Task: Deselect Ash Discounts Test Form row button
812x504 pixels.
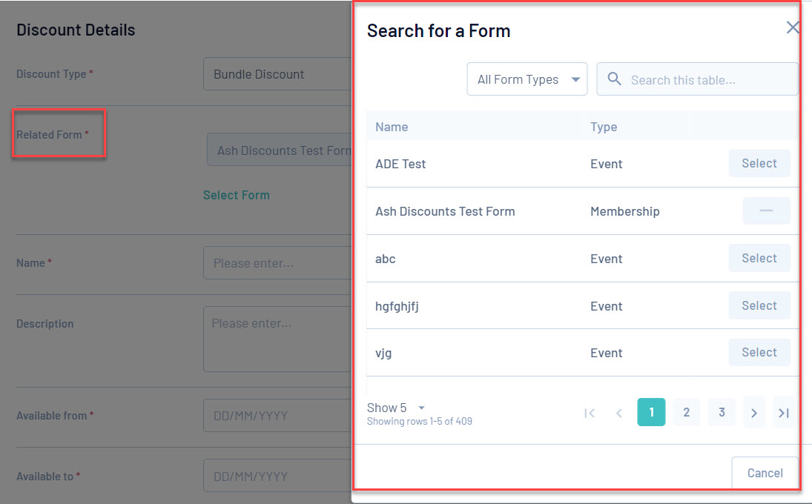Action: 766,211
